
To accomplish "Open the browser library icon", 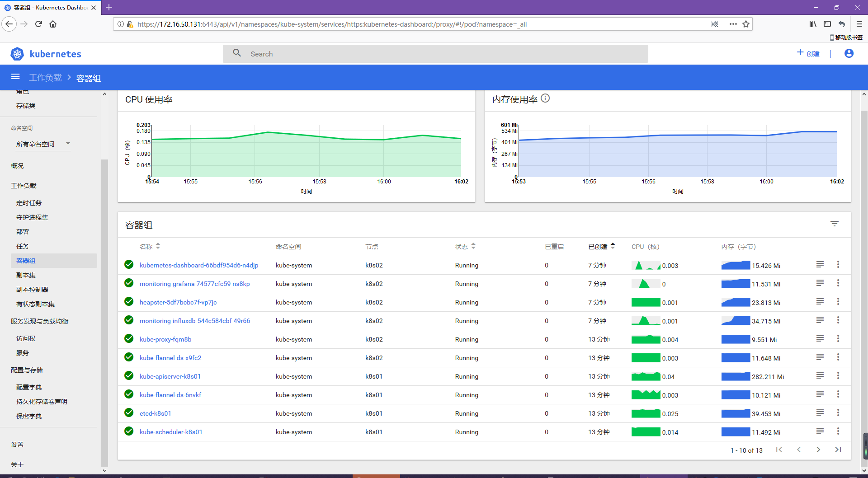I will [x=813, y=24].
